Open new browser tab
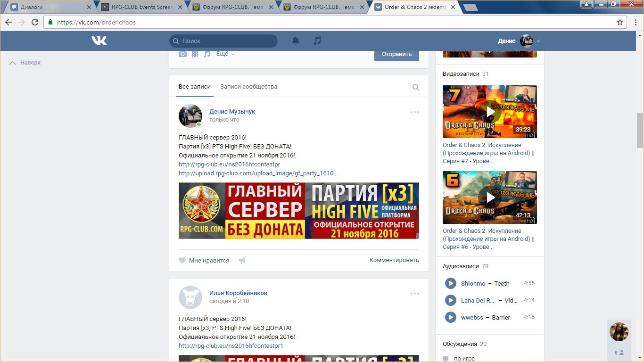Viewport: 644px width, 362px height. (x=470, y=7)
